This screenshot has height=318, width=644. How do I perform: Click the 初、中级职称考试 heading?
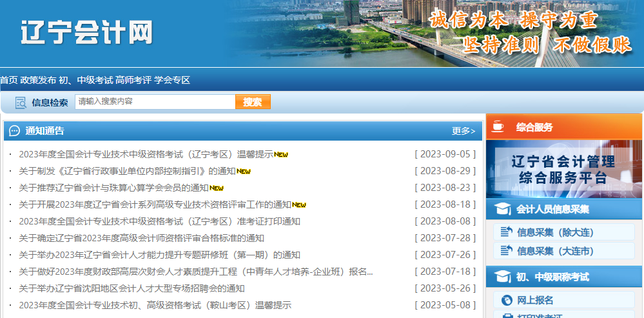552,277
